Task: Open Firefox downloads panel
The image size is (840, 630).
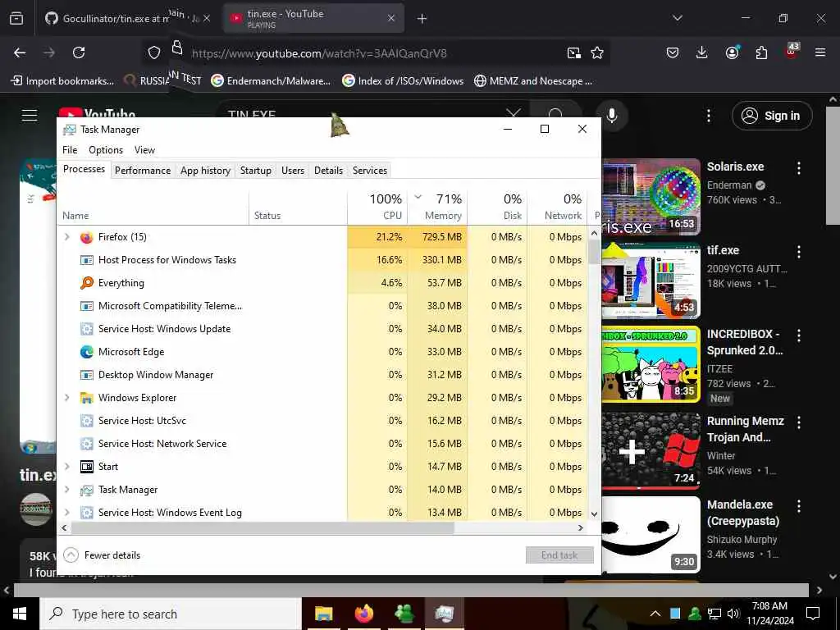Action: tap(702, 52)
